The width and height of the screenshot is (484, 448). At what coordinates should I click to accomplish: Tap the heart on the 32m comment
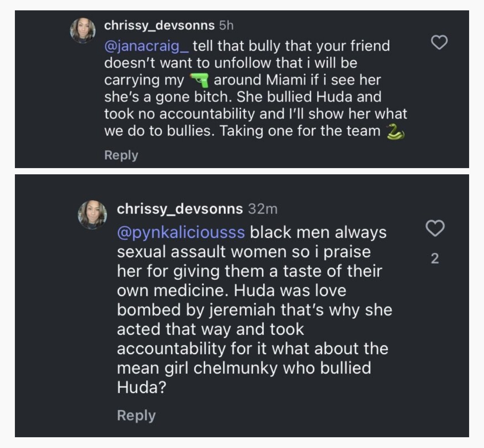point(435,228)
